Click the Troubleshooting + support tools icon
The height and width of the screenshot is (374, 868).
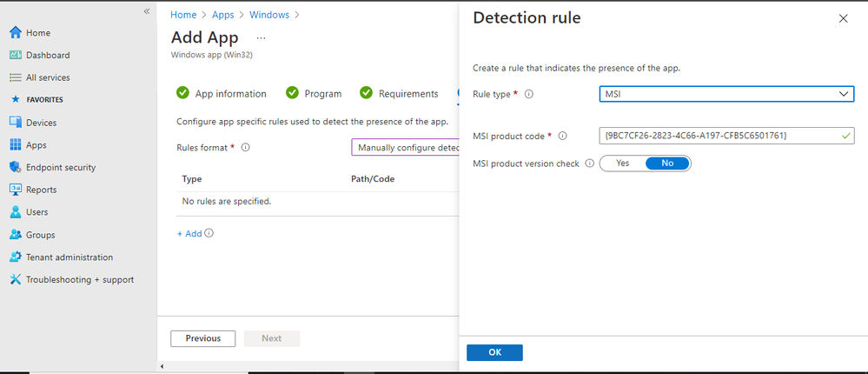tap(15, 279)
